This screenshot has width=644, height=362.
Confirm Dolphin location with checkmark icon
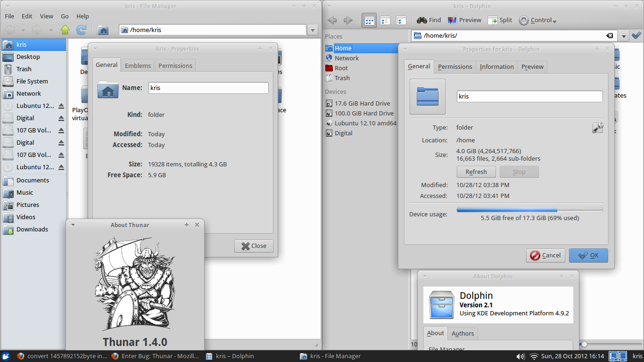[x=636, y=36]
